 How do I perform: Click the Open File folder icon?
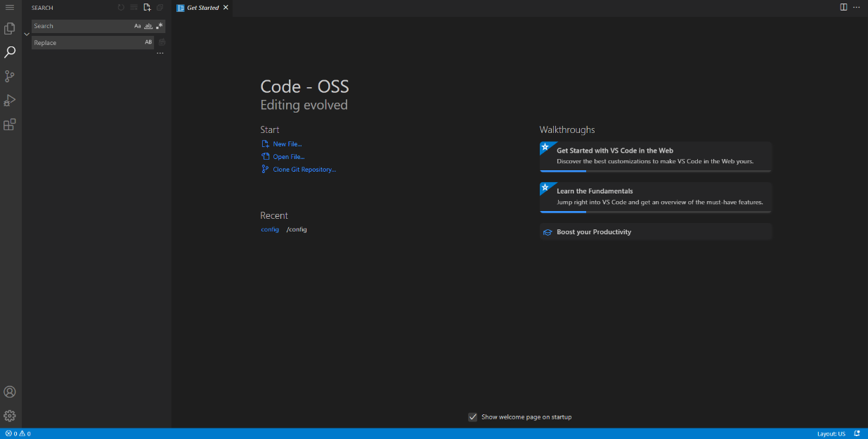tap(265, 157)
